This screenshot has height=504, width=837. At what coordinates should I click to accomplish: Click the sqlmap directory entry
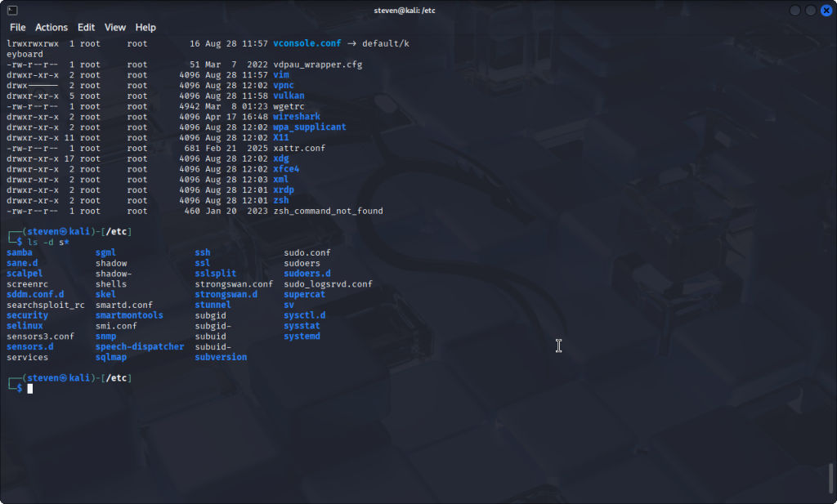tap(111, 357)
